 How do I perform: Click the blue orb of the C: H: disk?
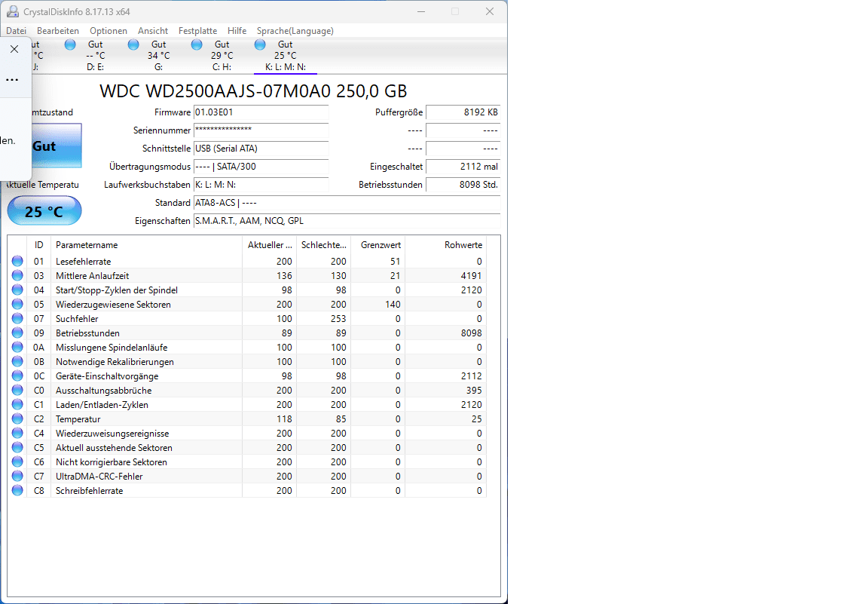pyautogui.click(x=197, y=45)
